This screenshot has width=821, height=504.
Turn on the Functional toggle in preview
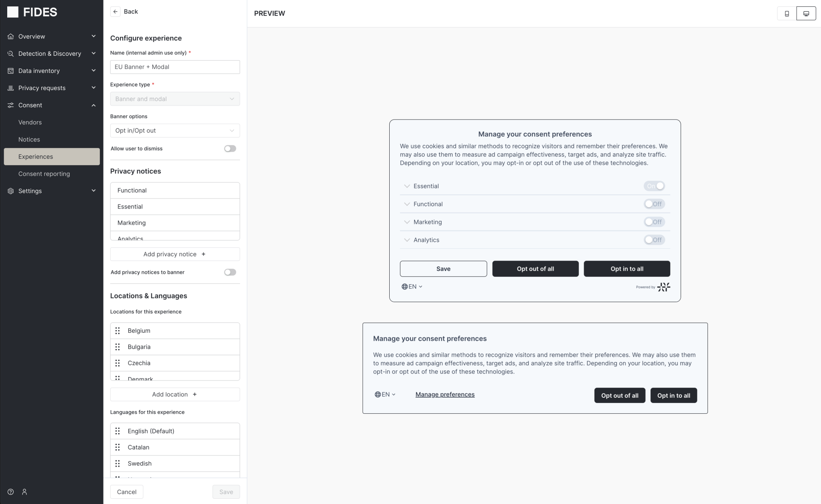point(654,204)
